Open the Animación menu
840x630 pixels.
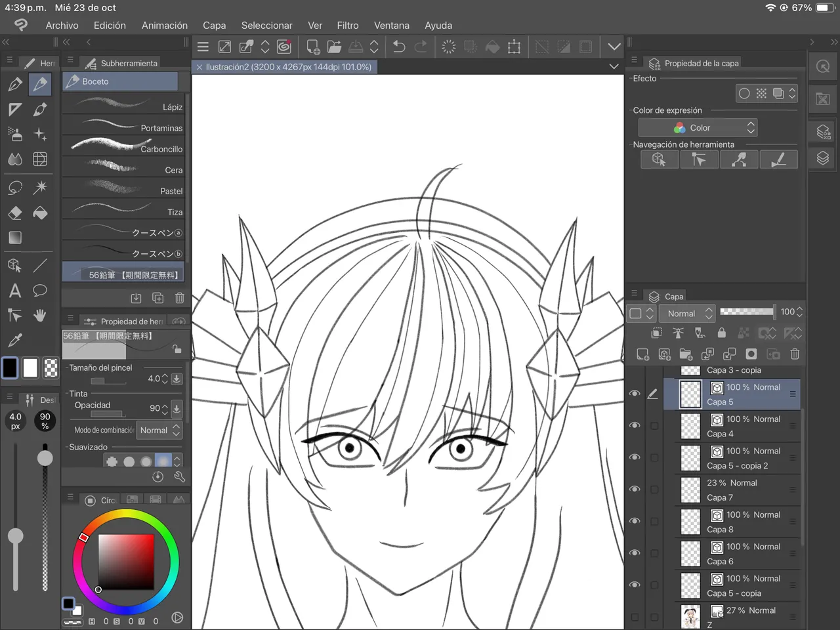pos(165,26)
